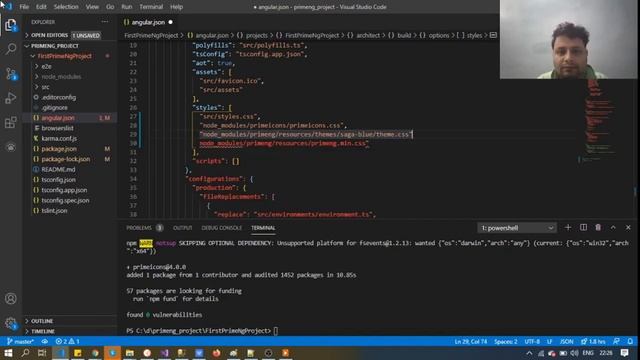Open the Extensions view
Screen dimensions: 640x360
click(11, 122)
